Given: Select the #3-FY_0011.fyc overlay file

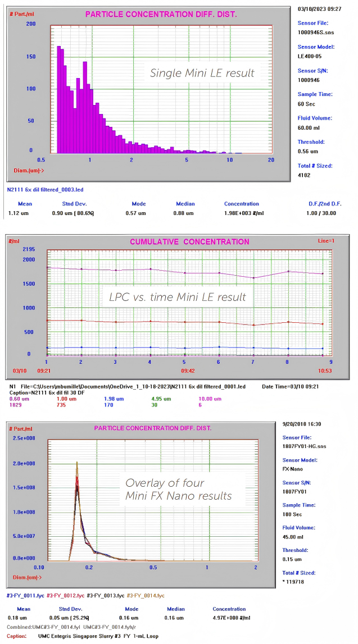Looking at the screenshot, I should 25,595.
